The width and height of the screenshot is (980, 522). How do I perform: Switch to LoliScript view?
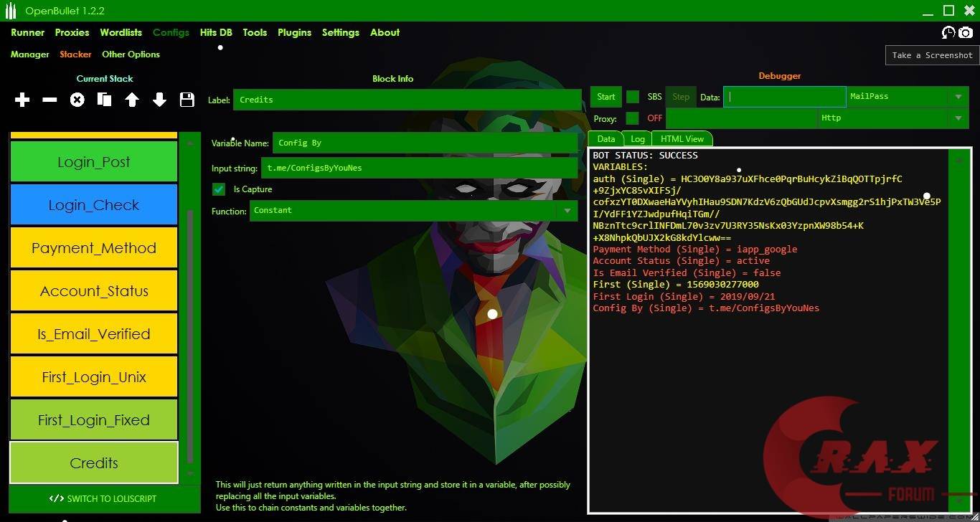tap(104, 498)
